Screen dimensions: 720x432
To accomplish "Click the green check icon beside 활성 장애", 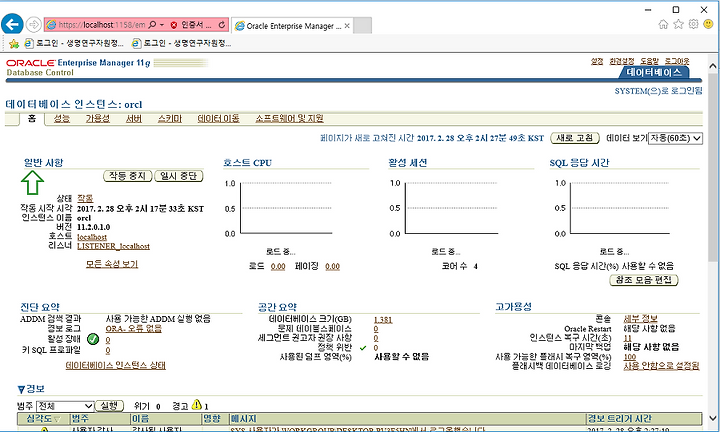I will [x=93, y=339].
